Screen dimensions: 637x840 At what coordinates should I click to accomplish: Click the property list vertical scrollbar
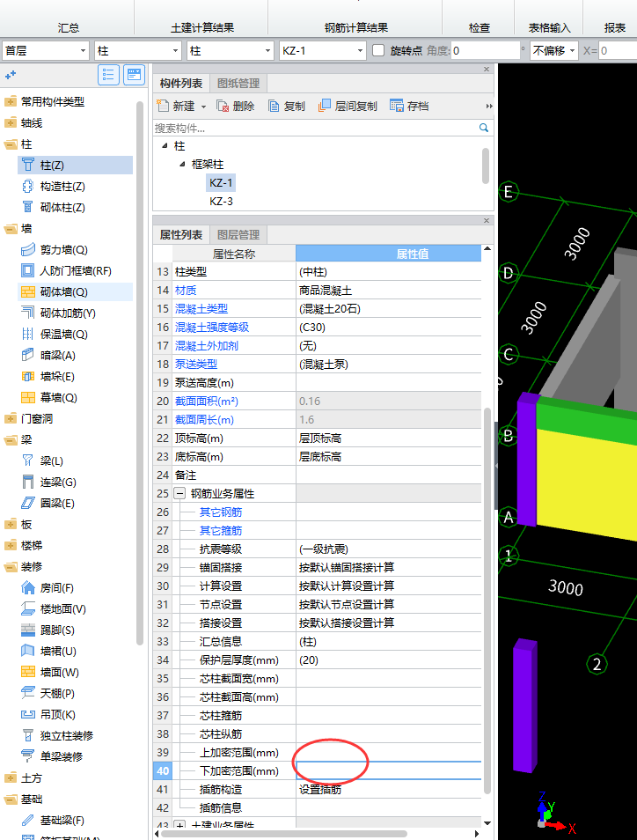pyautogui.click(x=487, y=600)
